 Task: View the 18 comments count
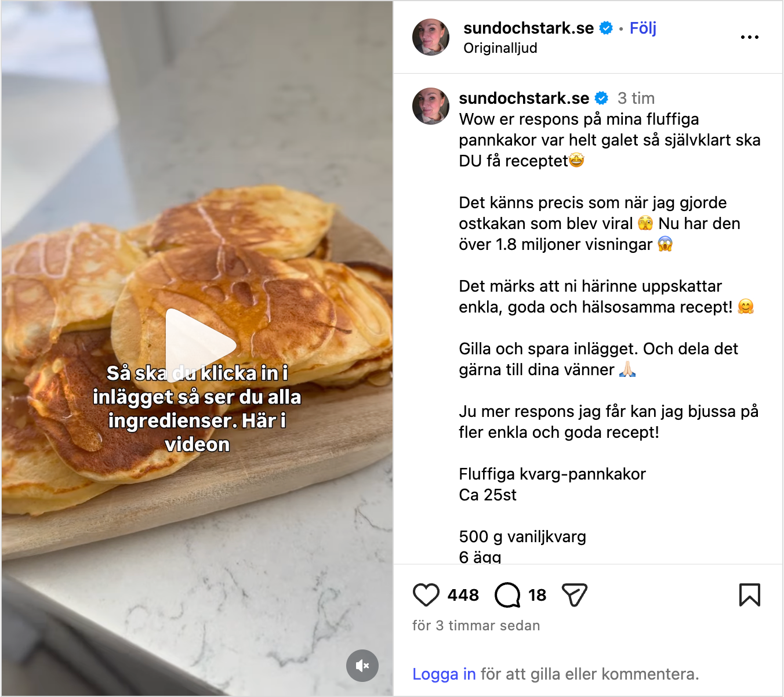pyautogui.click(x=537, y=595)
